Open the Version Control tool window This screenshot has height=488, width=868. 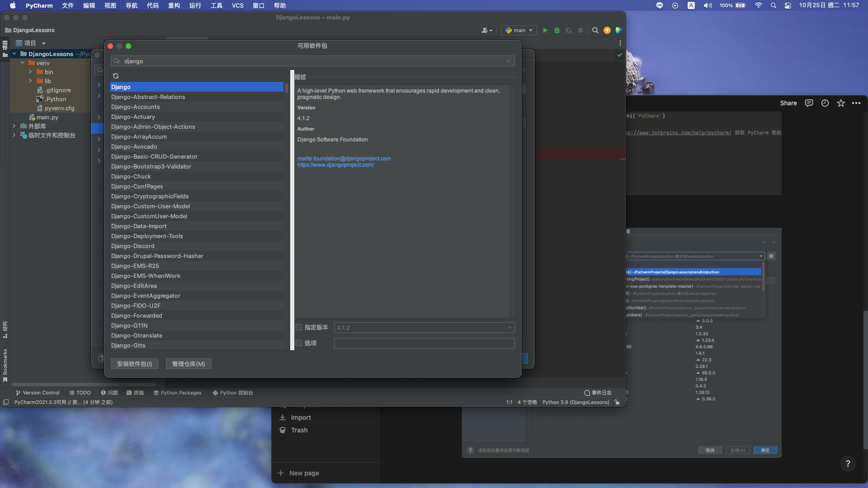(38, 393)
